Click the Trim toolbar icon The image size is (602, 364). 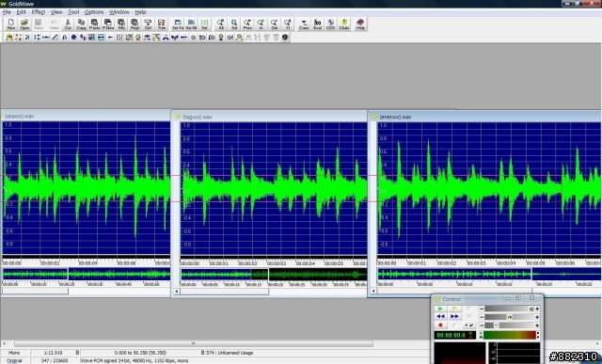162,24
